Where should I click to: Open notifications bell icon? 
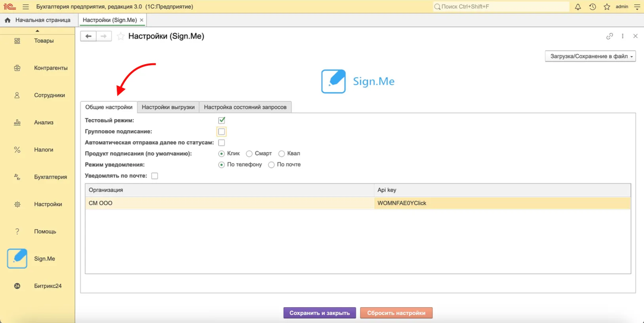(578, 7)
